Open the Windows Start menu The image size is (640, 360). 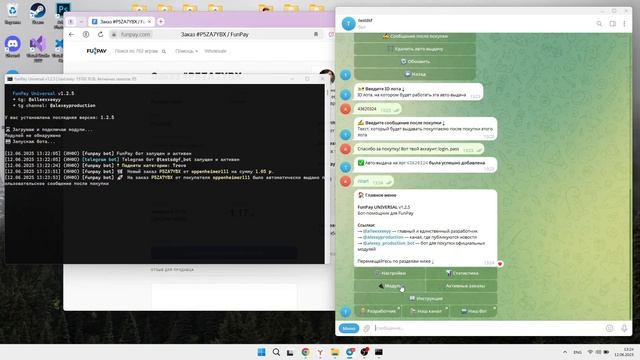pos(261,352)
